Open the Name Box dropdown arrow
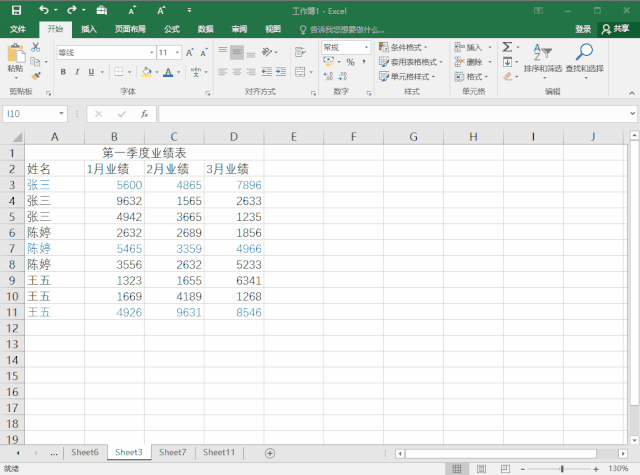The width and height of the screenshot is (640, 475). (x=61, y=113)
